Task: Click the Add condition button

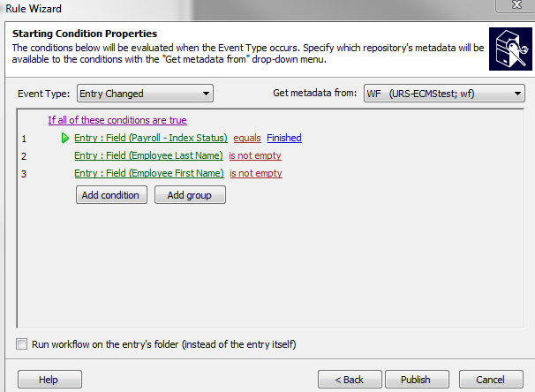Action: pos(111,195)
